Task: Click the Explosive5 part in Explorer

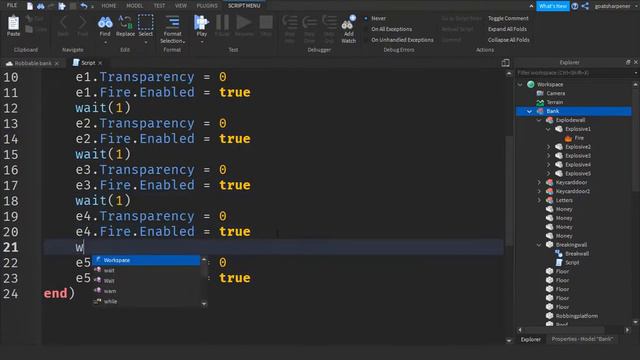Action: (x=578, y=173)
